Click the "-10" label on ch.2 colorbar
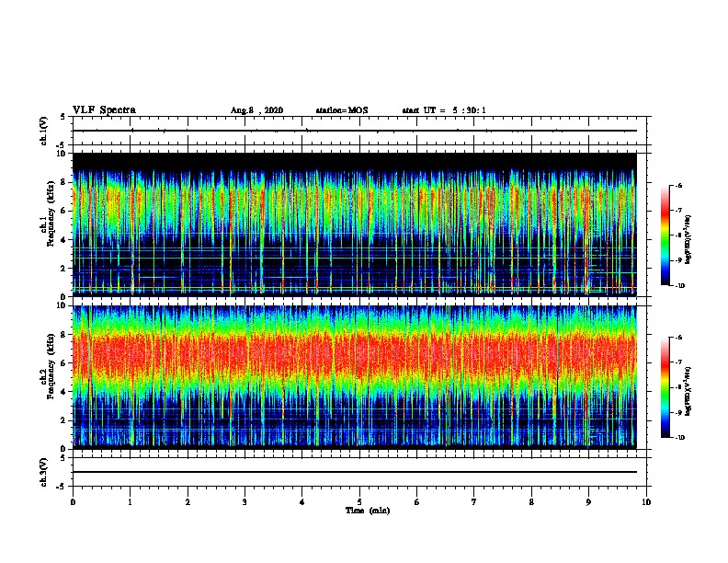This screenshot has width=728, height=563. pos(679,437)
